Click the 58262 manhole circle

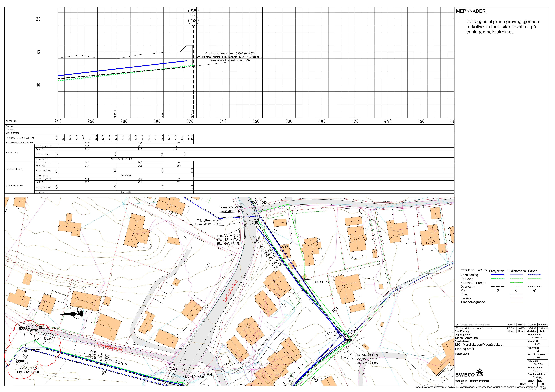click(x=49, y=338)
